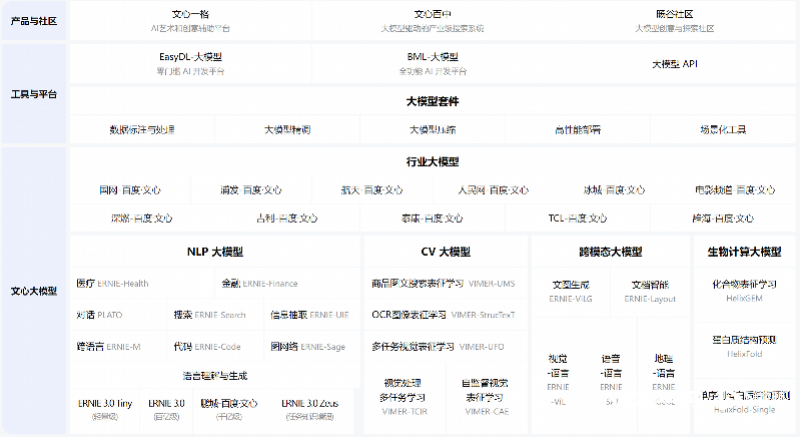Click the 产品与社区 row label
This screenshot has height=437, width=800.
coord(34,21)
